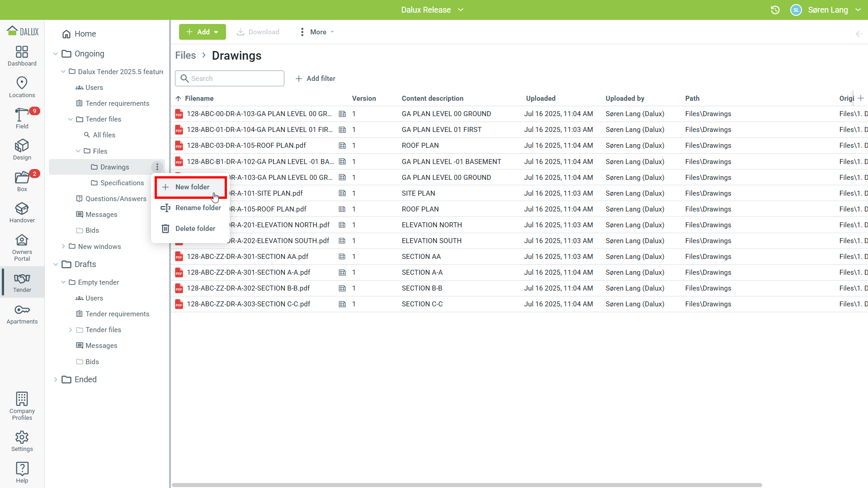The image size is (868, 488).
Task: Select Delete folder menu entry
Action: click(195, 229)
